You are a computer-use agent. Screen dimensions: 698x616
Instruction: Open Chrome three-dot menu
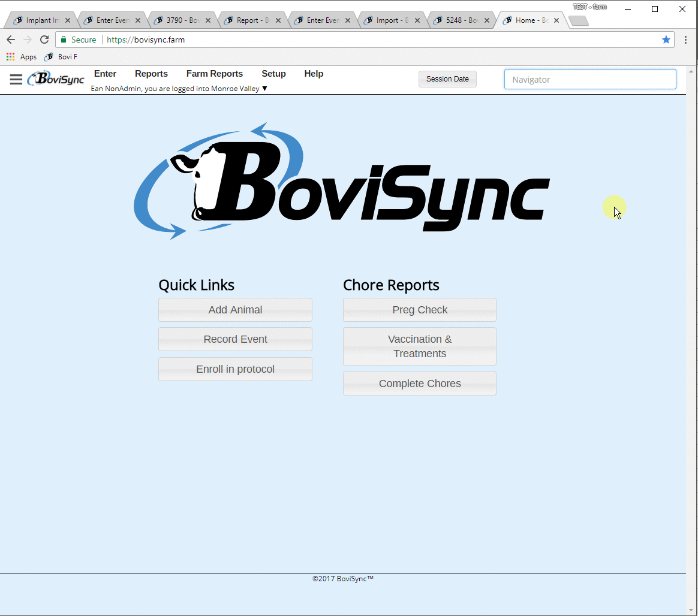[685, 40]
